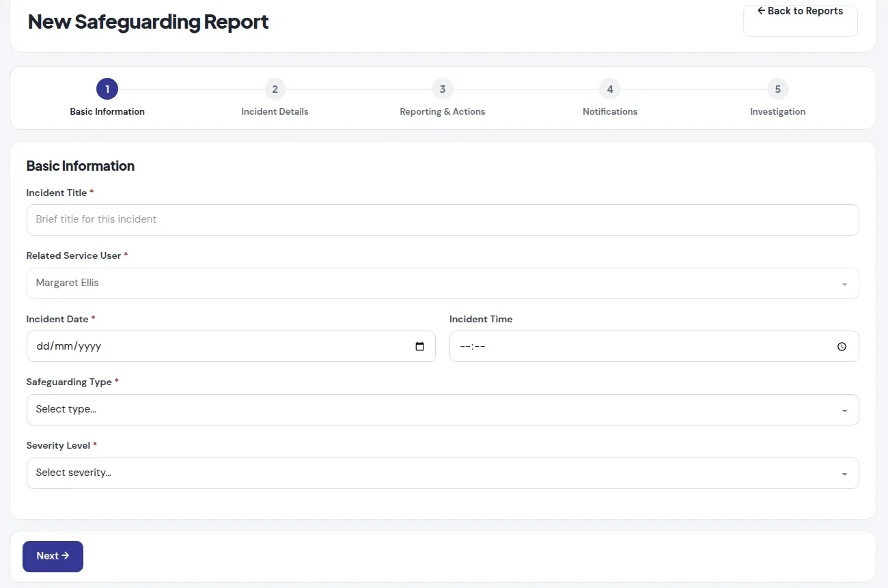The width and height of the screenshot is (888, 588).
Task: Click into the Incident Time field
Action: 654,346
